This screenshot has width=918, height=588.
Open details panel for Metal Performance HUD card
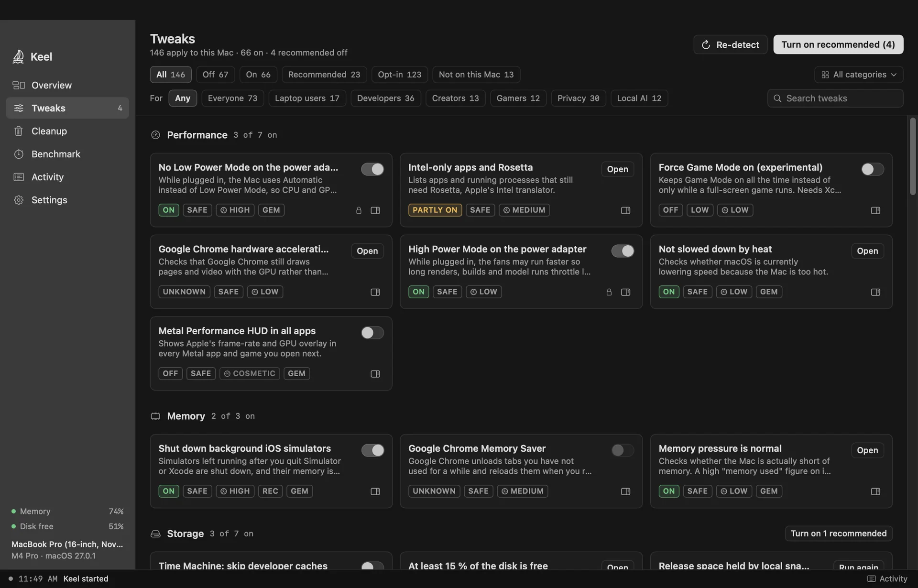click(x=375, y=374)
